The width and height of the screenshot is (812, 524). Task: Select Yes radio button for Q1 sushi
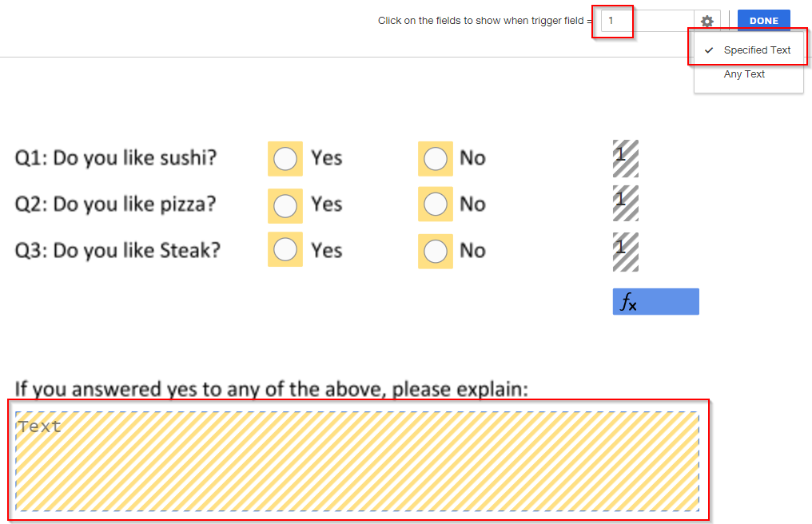pos(285,158)
